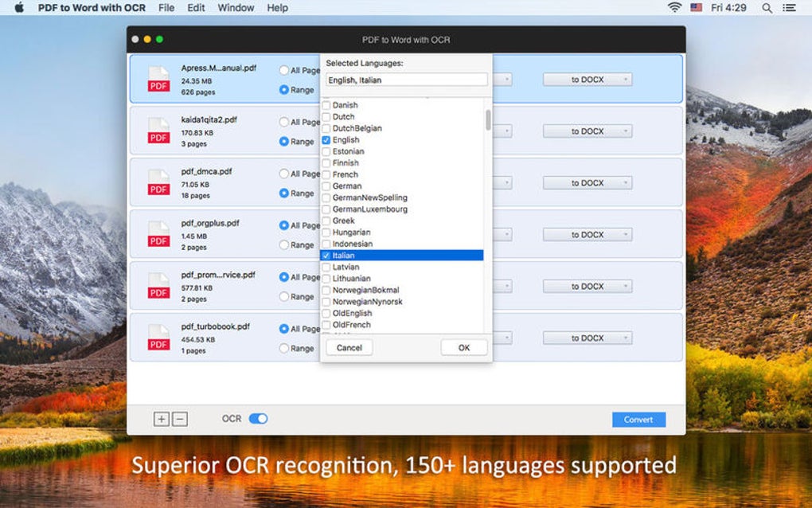Expand the 'to DOCX' format list for pdf_dmca.pdf
812x508 pixels.
(x=588, y=183)
